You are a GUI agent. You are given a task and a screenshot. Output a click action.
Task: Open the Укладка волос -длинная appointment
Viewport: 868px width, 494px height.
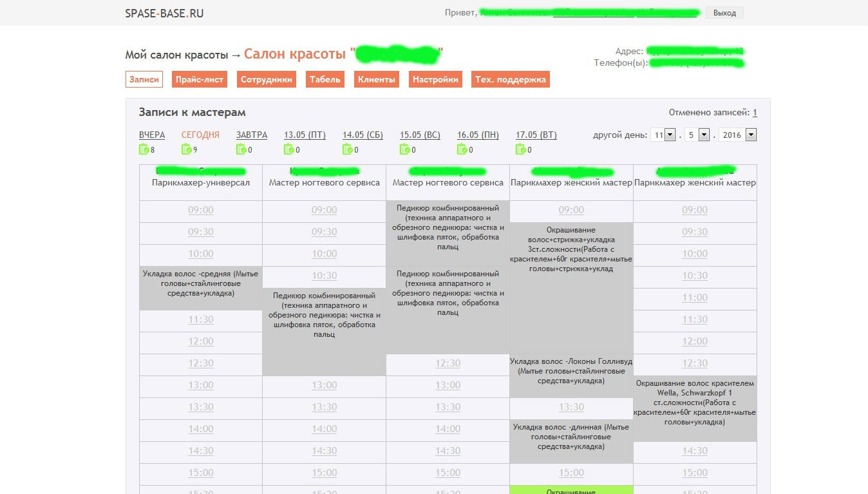coord(572,441)
